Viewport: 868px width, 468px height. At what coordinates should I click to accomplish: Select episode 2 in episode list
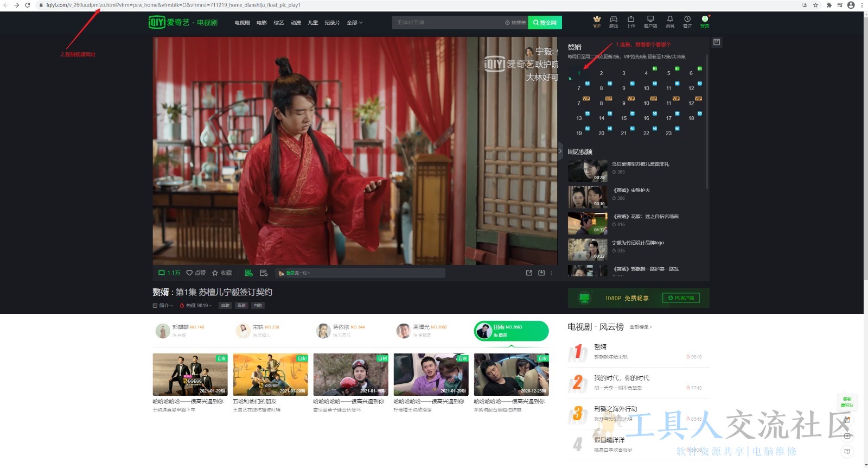[x=601, y=73]
